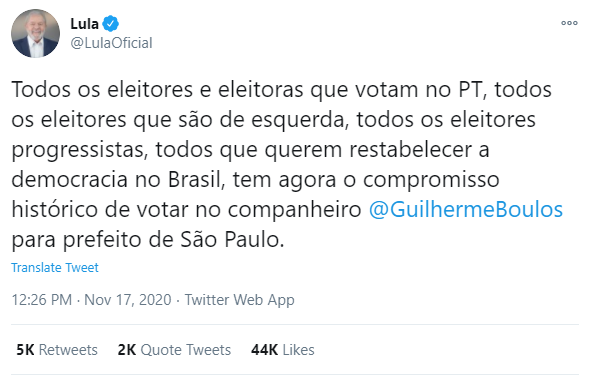Open the @GuilhermeBoulos mention link
This screenshot has height=380, width=592.
[466, 210]
